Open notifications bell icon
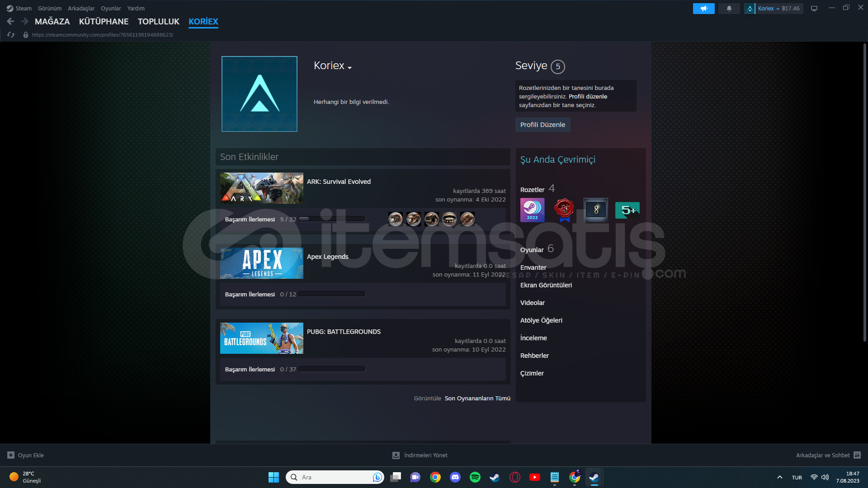The width and height of the screenshot is (868, 488). coord(729,9)
